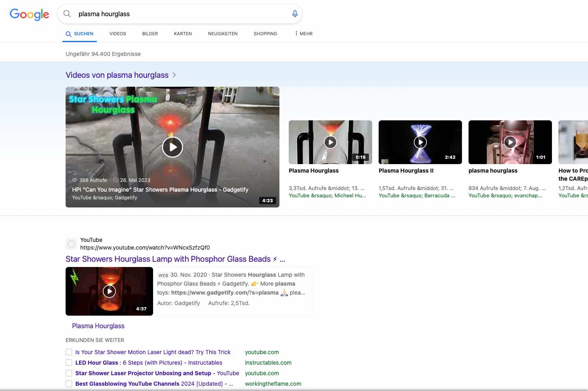Image resolution: width=588 pixels, height=391 pixels.
Task: Open the KARTEN tab
Action: click(x=183, y=34)
